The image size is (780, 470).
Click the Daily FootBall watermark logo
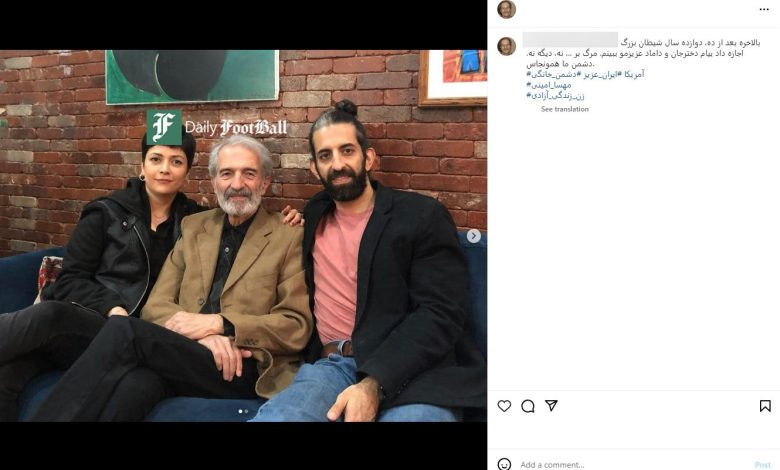click(217, 127)
